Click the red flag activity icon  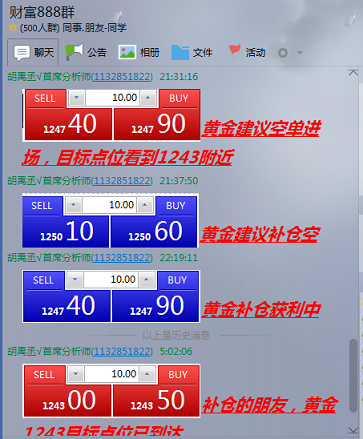click(x=235, y=51)
